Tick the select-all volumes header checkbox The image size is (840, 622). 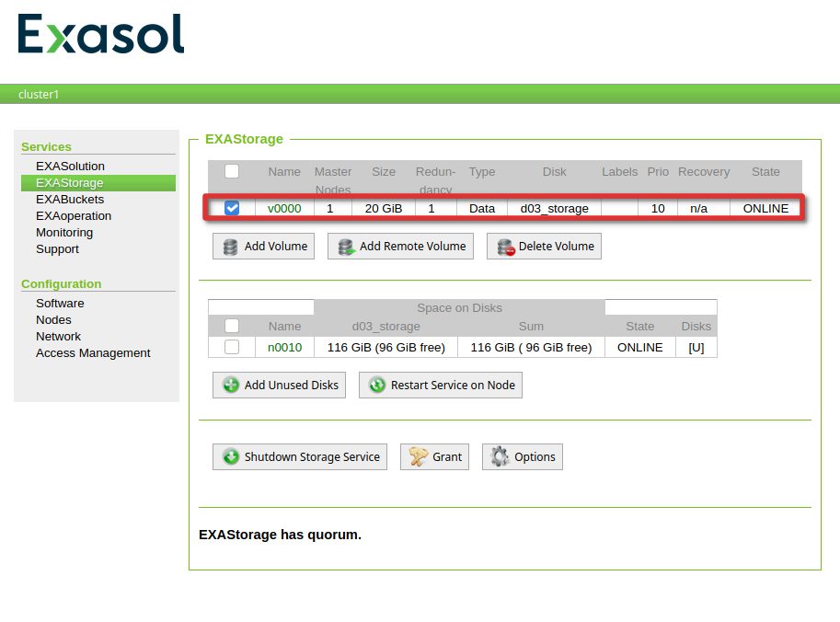click(x=232, y=171)
